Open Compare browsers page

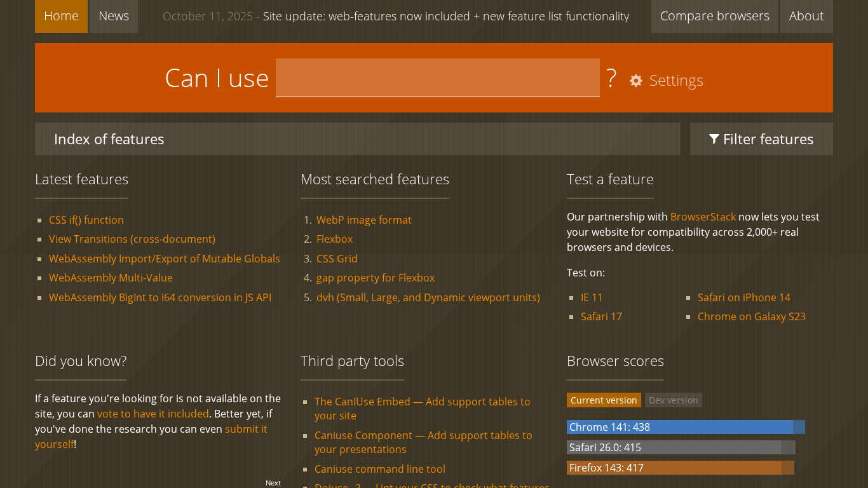click(714, 16)
